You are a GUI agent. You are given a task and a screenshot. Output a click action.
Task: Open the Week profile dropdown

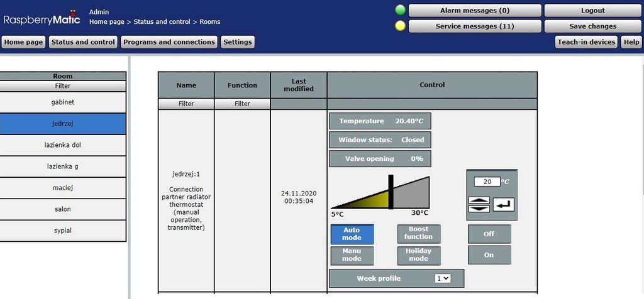click(443, 278)
